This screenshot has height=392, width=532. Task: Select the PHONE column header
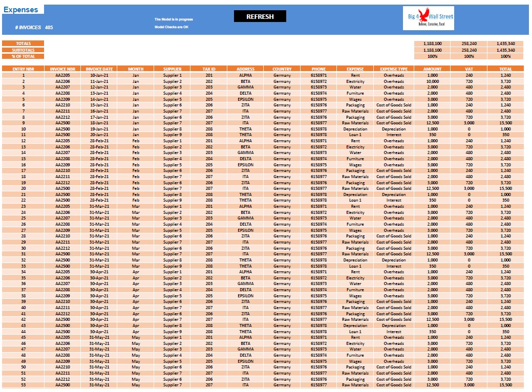click(318, 69)
